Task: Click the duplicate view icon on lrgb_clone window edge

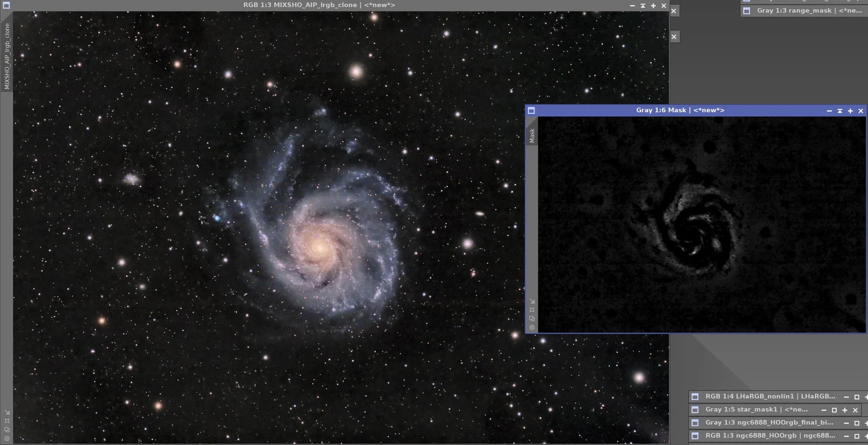Action: tap(8, 430)
